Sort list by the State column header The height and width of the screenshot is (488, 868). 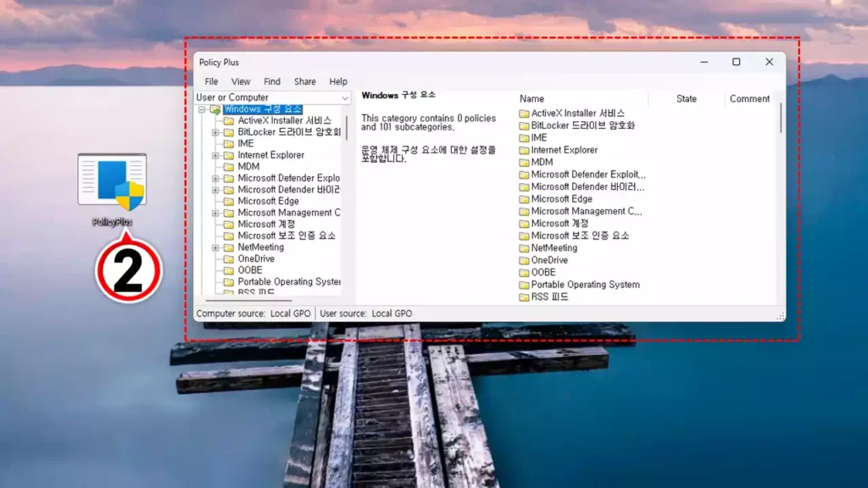click(687, 99)
